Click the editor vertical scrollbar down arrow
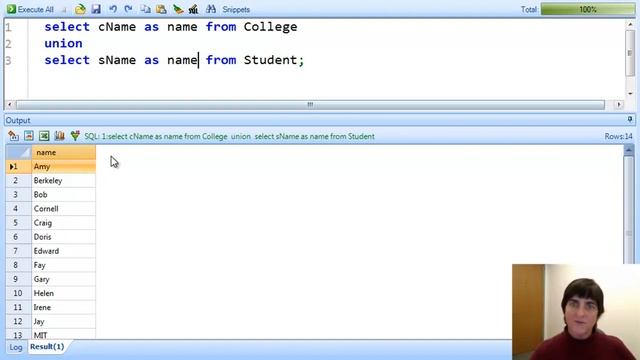640x360 pixels. 630,93
